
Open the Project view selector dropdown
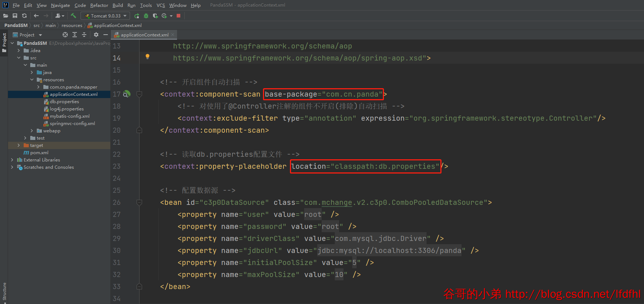click(x=28, y=35)
